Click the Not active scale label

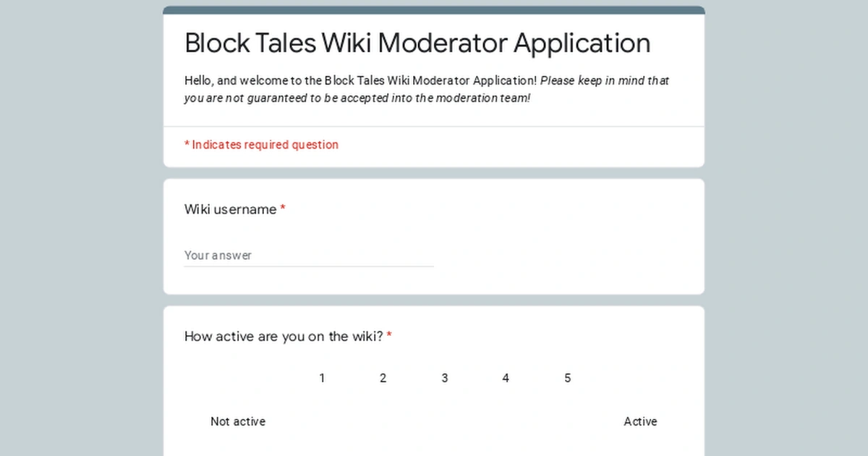tap(238, 421)
